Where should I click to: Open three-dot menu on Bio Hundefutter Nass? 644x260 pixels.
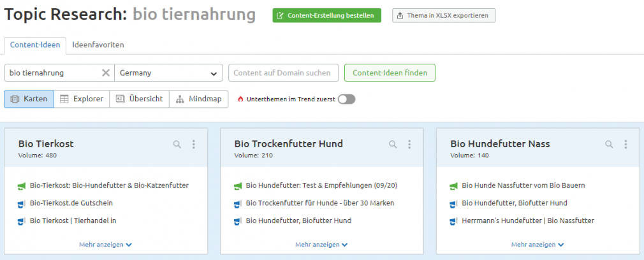click(x=626, y=144)
